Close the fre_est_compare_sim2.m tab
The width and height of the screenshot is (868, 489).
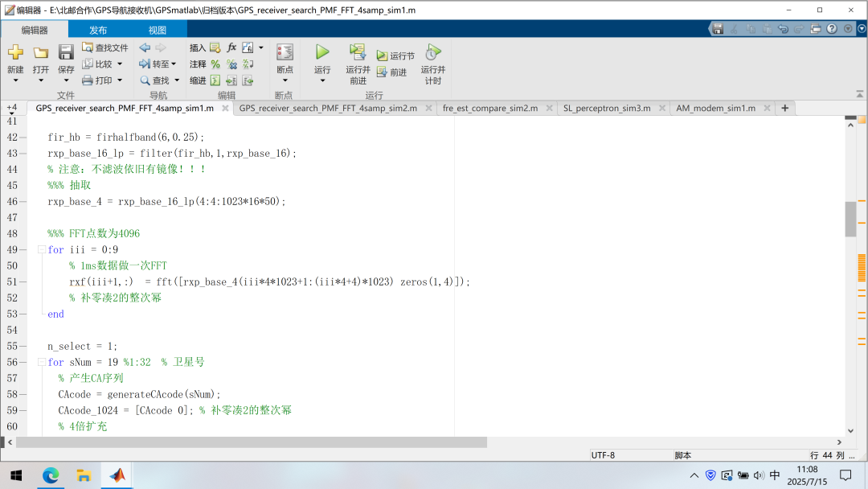click(549, 108)
